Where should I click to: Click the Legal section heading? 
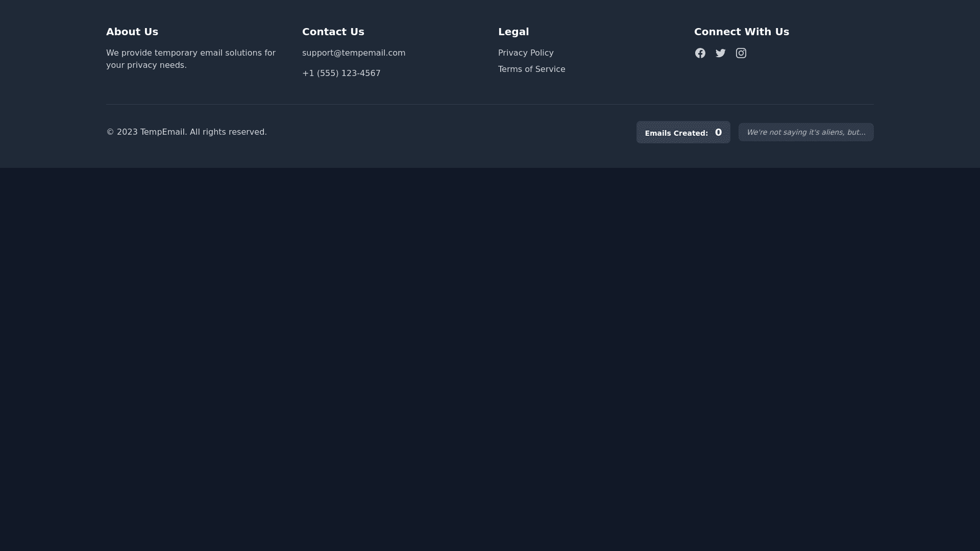513,32
